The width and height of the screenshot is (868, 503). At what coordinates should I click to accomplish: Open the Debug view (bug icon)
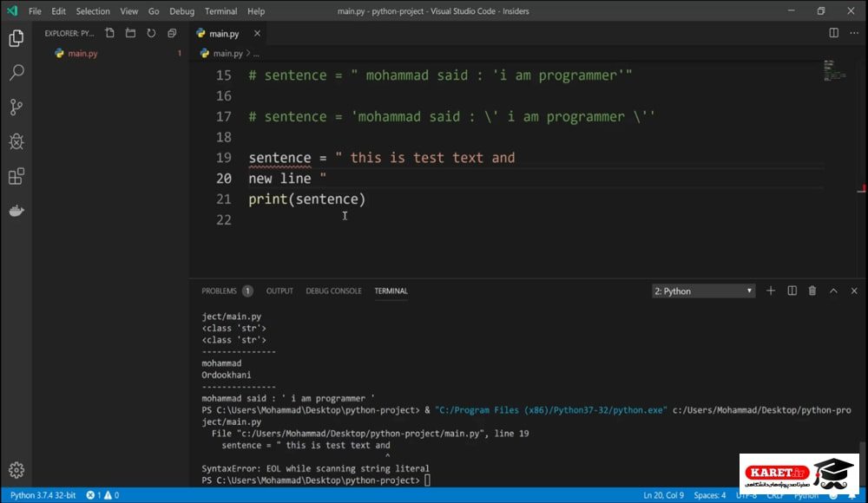click(16, 141)
